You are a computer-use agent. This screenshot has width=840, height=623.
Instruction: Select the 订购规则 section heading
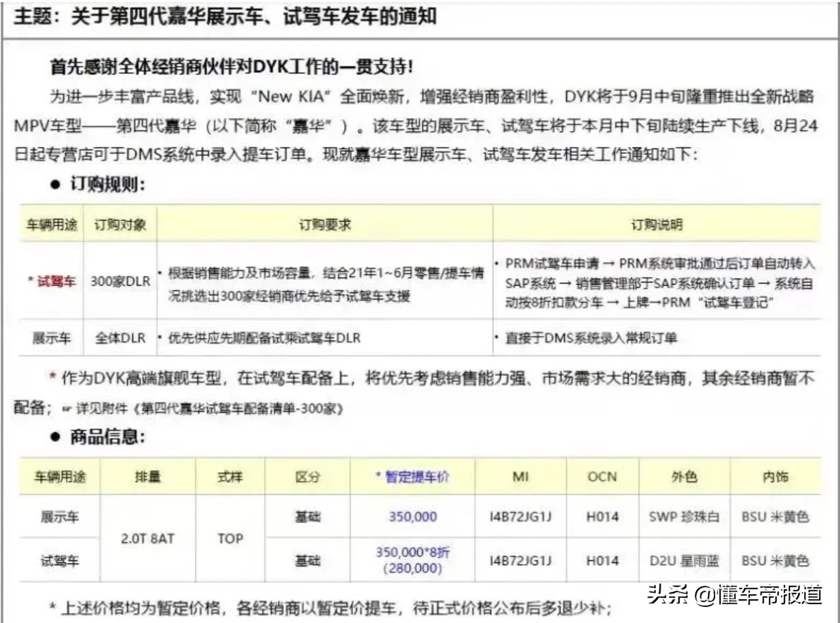click(107, 185)
